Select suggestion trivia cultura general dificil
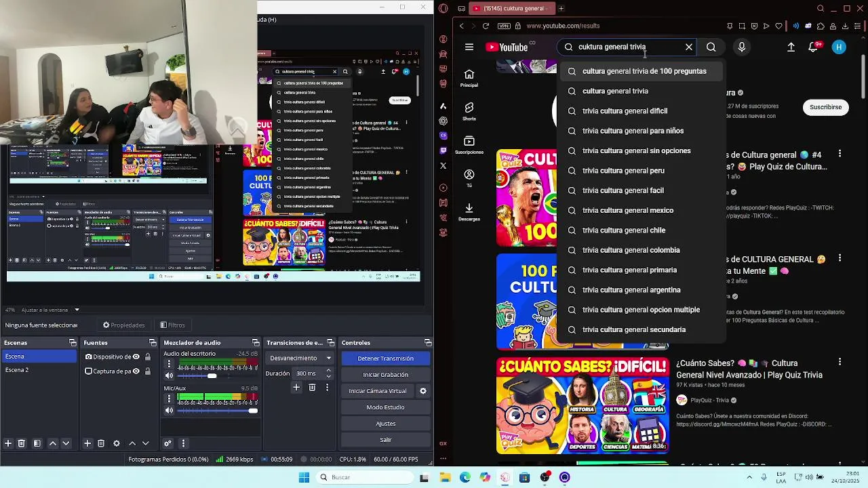 click(x=641, y=111)
